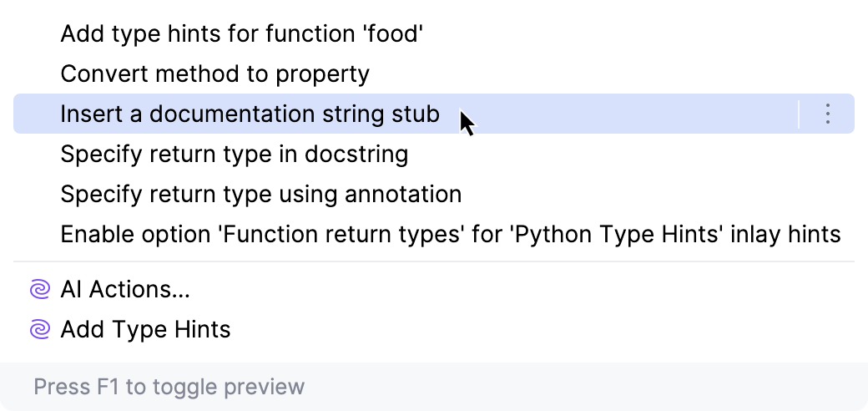The image size is (868, 411).
Task: Run the AI 'Add Type Hints' action
Action: coord(145,330)
